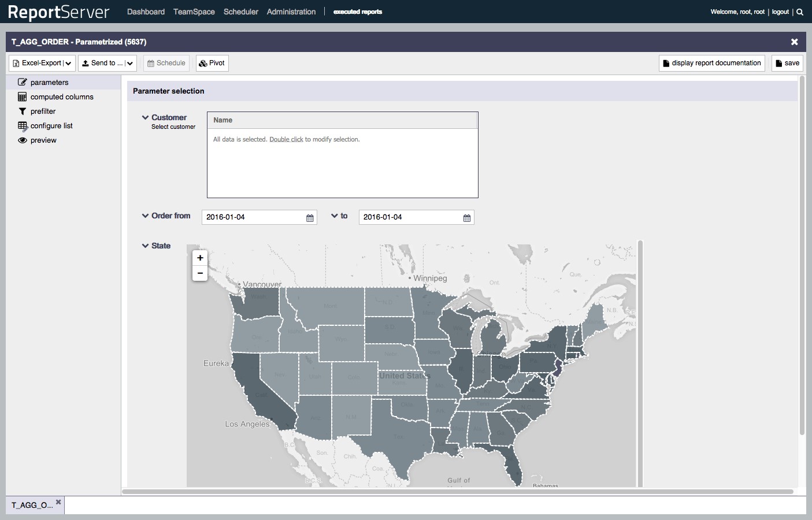Click display report documentation button

pyautogui.click(x=711, y=63)
